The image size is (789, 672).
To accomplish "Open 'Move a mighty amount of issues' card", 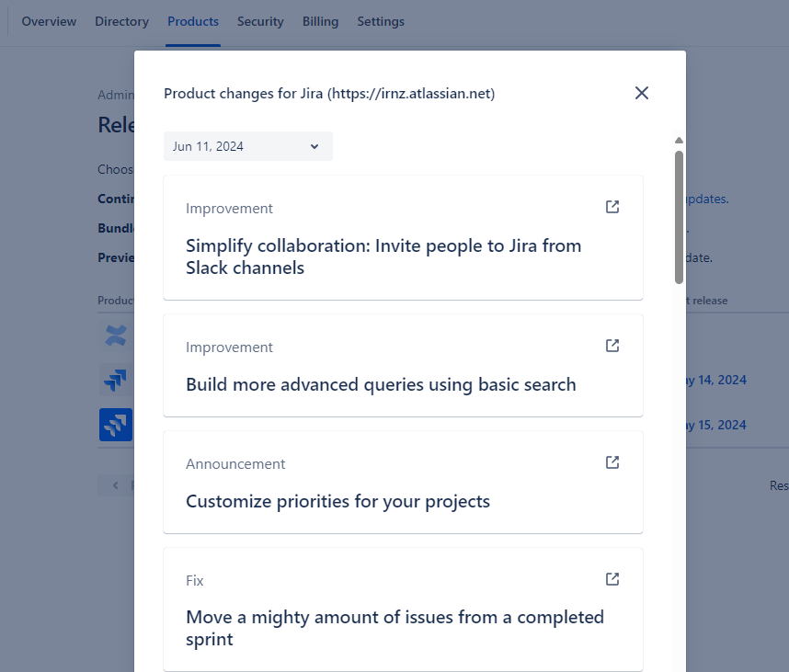I will click(403, 609).
